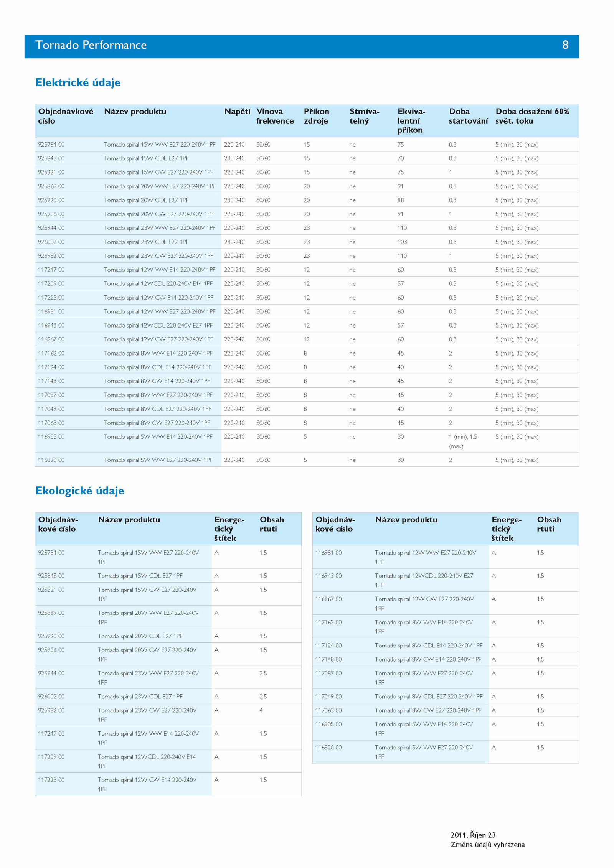614x868 pixels.
Task: Click mercury value 4 for 925982 00
Action: [x=261, y=710]
